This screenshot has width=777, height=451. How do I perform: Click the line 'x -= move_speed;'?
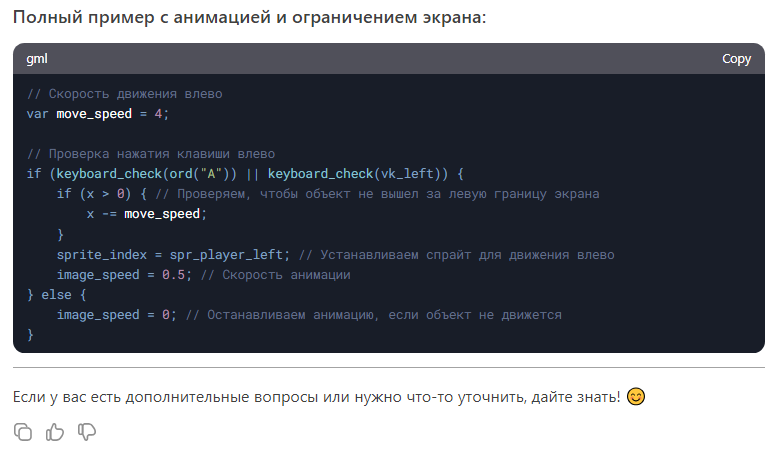point(147,214)
